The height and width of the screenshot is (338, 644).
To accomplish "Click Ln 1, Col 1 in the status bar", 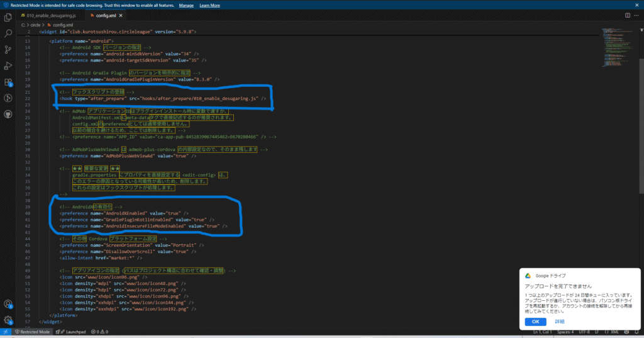I will pos(542,332).
